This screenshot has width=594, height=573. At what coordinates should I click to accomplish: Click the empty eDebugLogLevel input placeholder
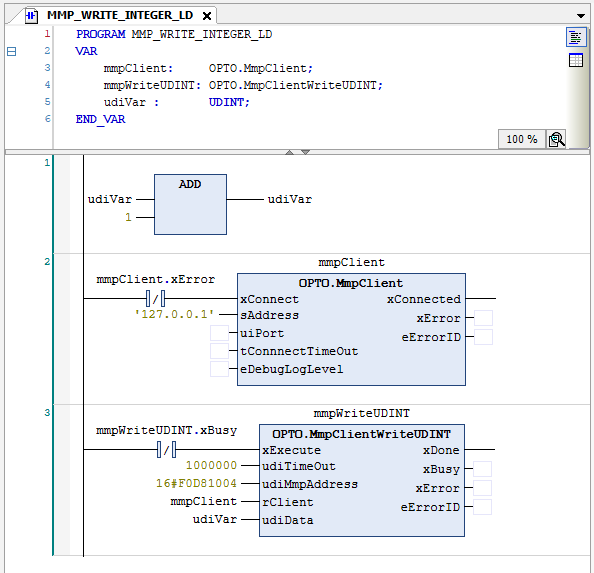click(219, 369)
